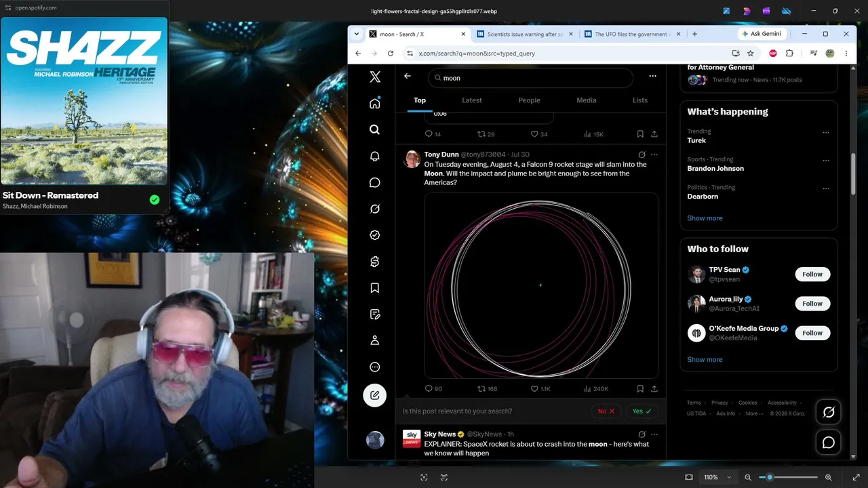Open more options on Tony Dunn's post
Image resolution: width=868 pixels, height=488 pixels.
pyautogui.click(x=654, y=155)
